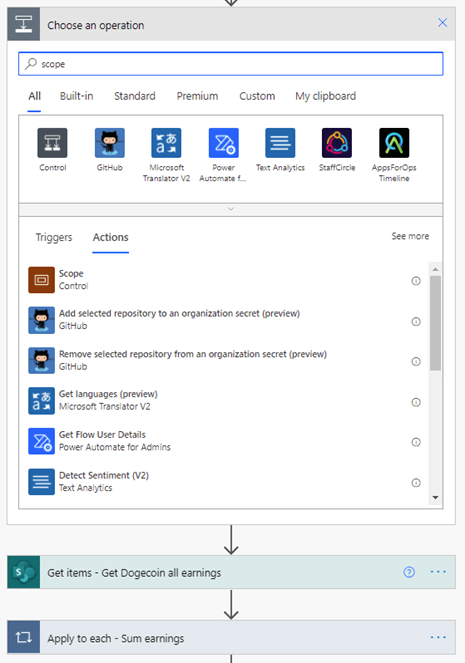Choose the Scope Control action icon
The height and width of the screenshot is (663, 465).
(41, 280)
